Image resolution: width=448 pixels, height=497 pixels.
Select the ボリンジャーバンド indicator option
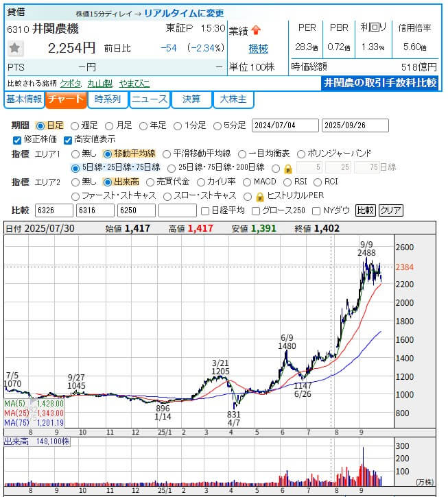(x=303, y=154)
